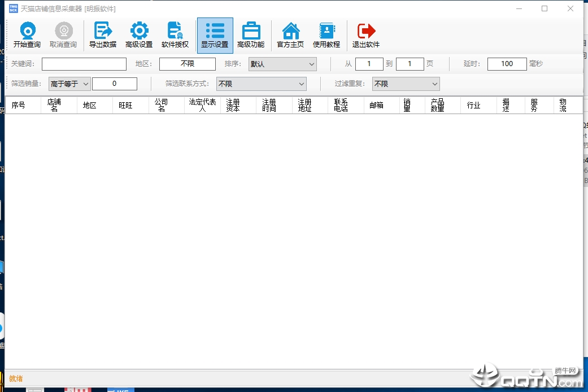
Task: Click the 关键词 keyword input field
Action: coord(84,64)
